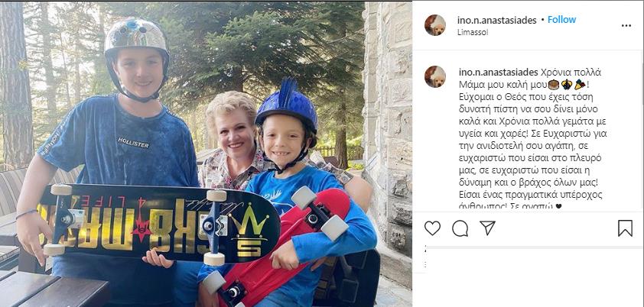Click the Hollister logo on the shirt
The image size is (644, 307).
click(x=133, y=142)
